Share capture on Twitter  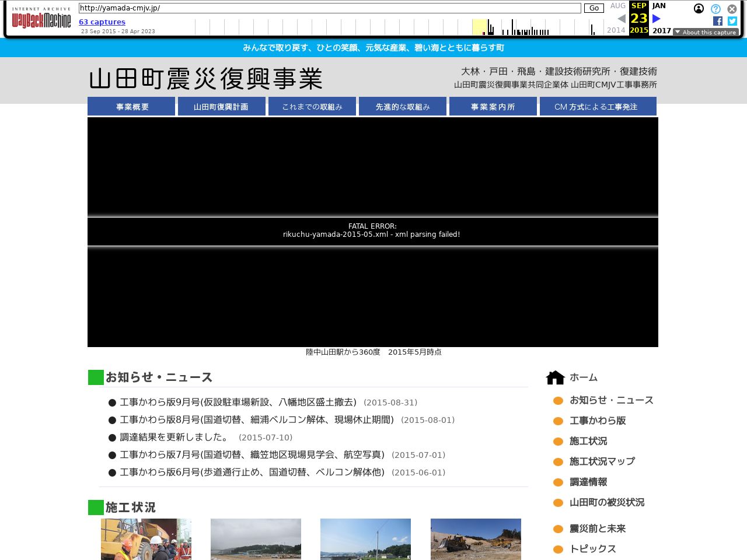tap(732, 21)
